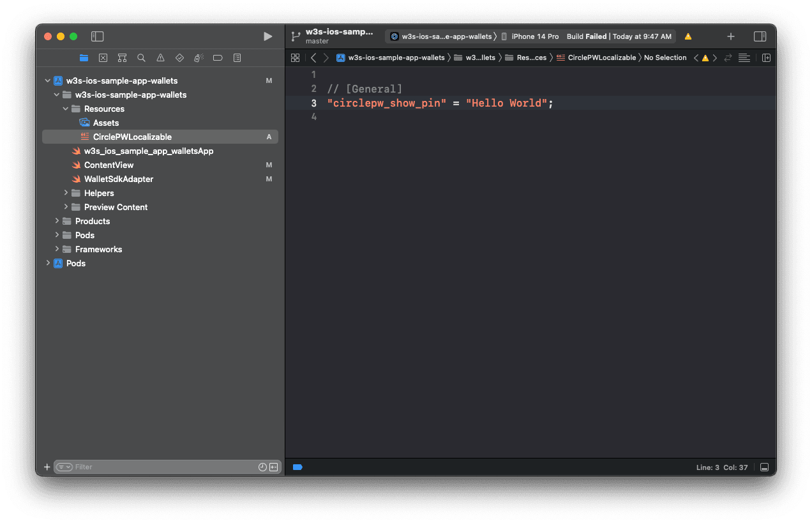
Task: Open the Find navigator magnifier tab
Action: [x=141, y=57]
